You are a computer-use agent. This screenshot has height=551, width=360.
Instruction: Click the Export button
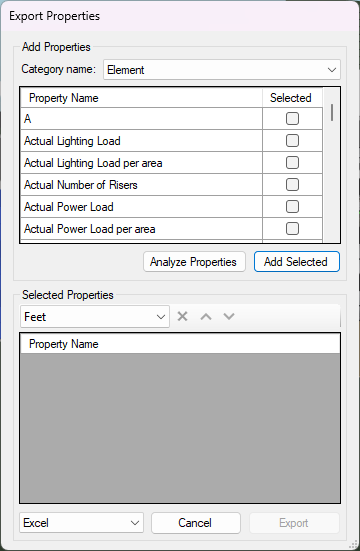[x=294, y=523]
